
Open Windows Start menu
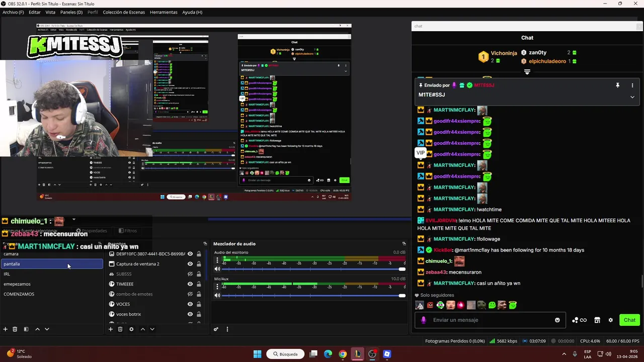(257, 354)
